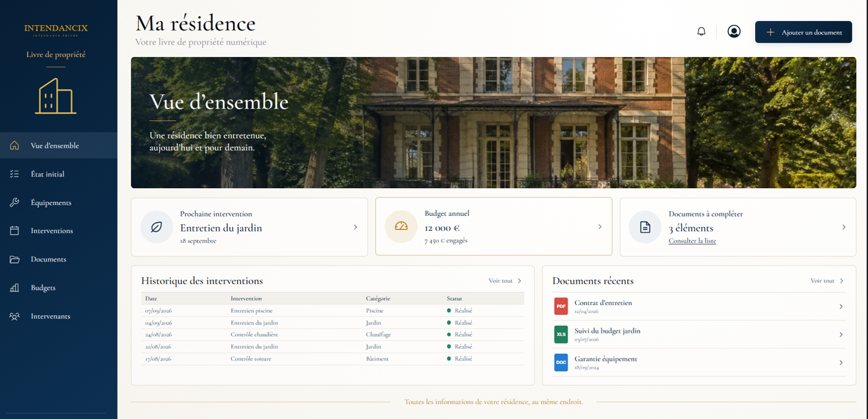This screenshot has width=868, height=419.
Task: Click the gauge icon on Budget annuel card
Action: (x=401, y=226)
